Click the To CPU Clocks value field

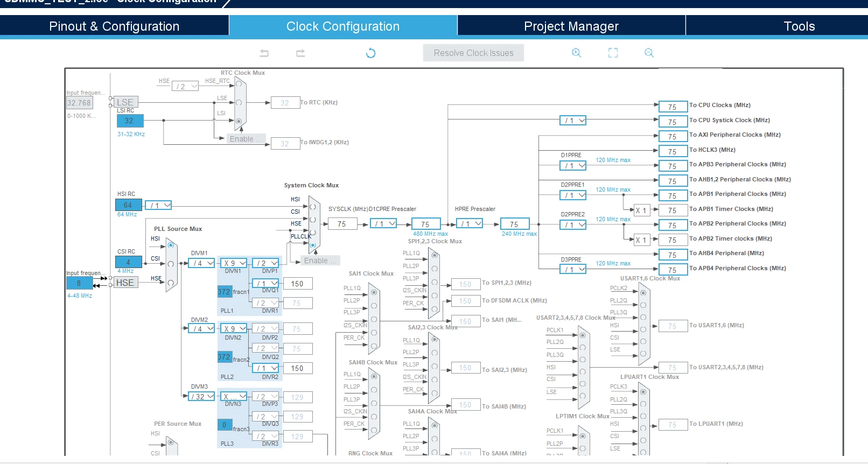(673, 107)
